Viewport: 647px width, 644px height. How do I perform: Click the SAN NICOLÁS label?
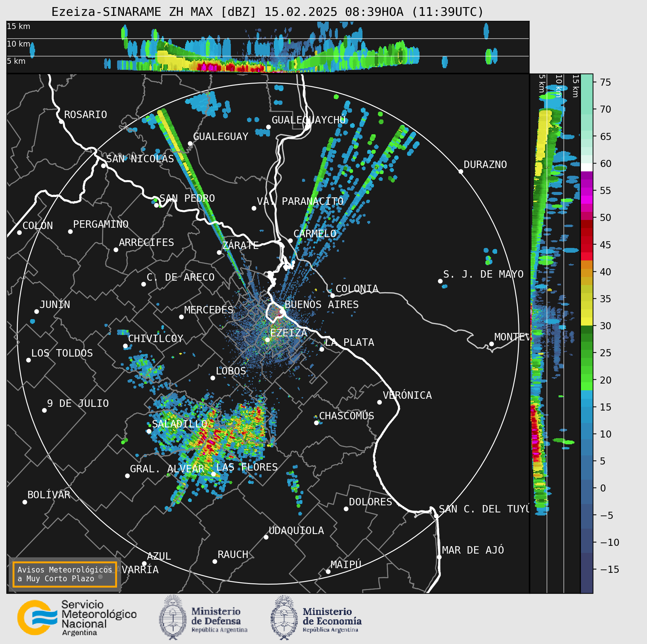point(140,159)
